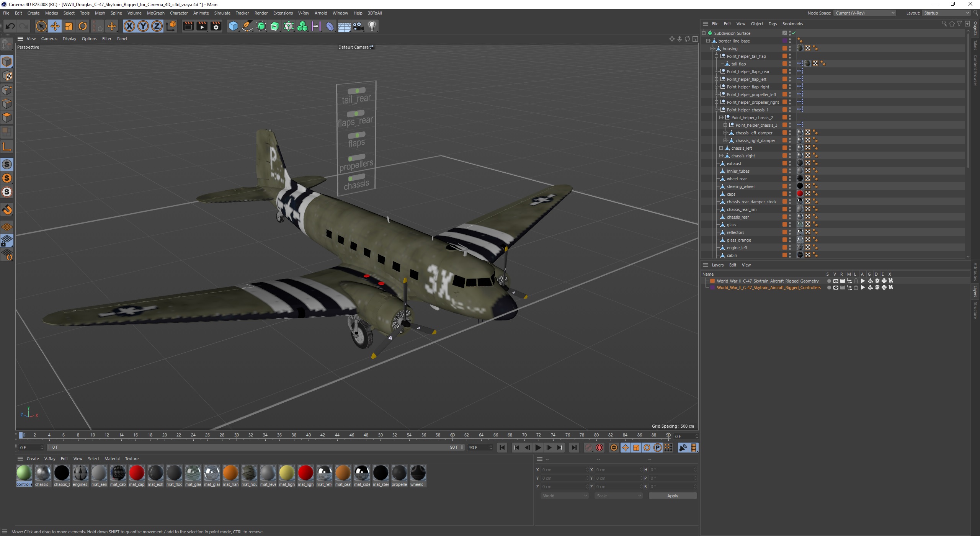Toggle the Live Selection tool

point(42,26)
